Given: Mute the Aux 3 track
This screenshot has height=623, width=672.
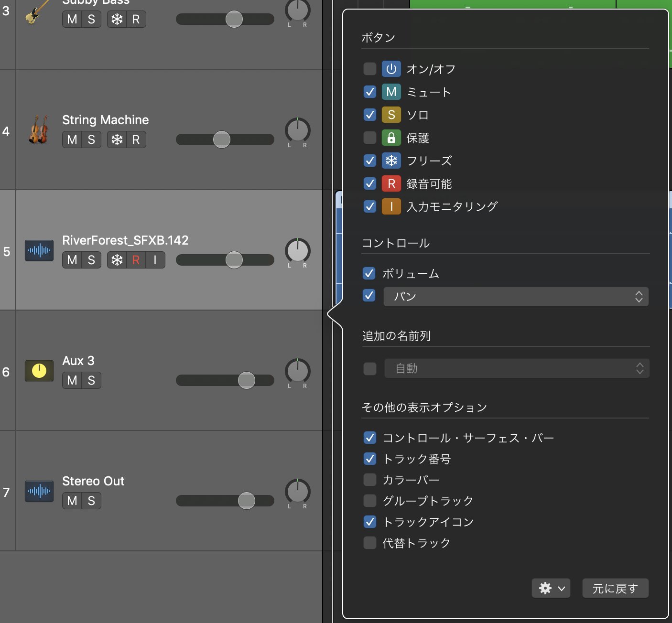Looking at the screenshot, I should [72, 380].
